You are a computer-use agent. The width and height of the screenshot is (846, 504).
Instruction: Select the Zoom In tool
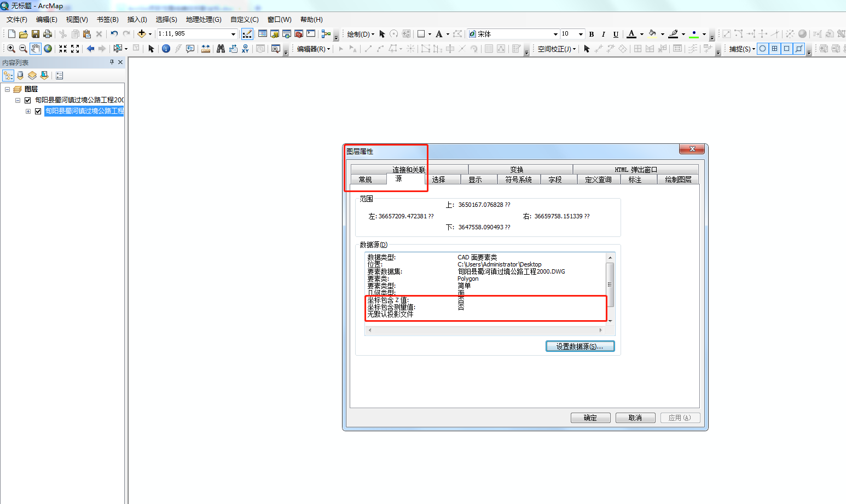pos(11,49)
